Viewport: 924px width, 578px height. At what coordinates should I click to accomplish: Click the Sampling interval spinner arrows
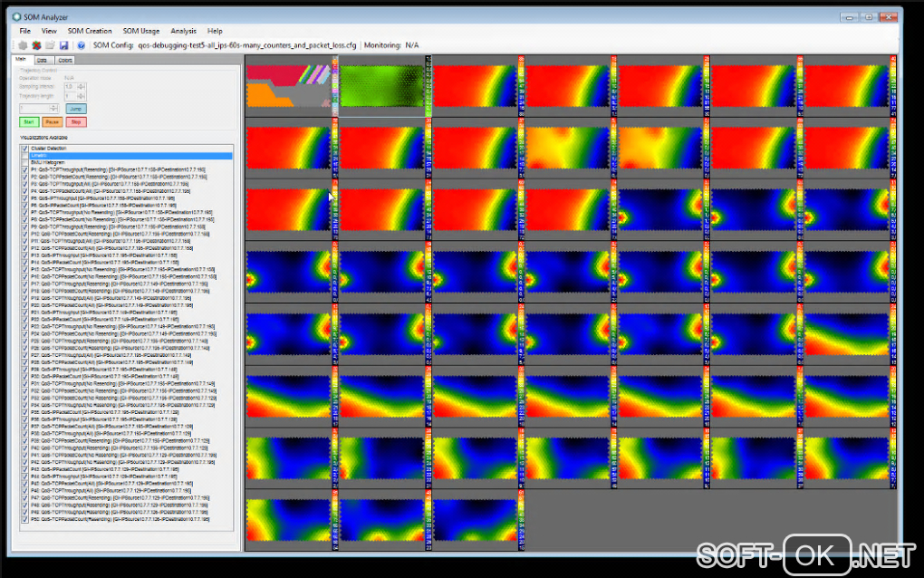82,87
